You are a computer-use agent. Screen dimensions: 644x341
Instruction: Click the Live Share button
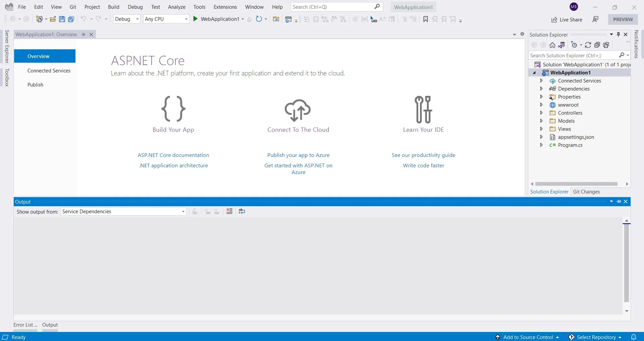click(567, 19)
